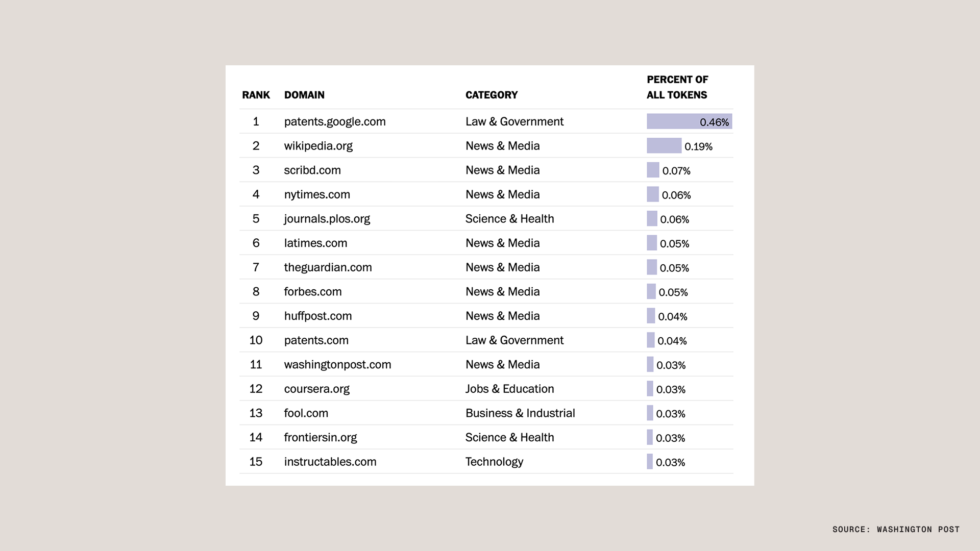Click the Source: Washington Post credit
Viewport: 980px width, 551px height.
pyautogui.click(x=896, y=530)
